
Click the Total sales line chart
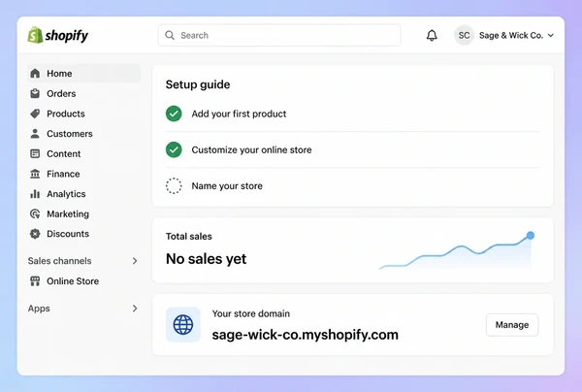click(x=457, y=249)
